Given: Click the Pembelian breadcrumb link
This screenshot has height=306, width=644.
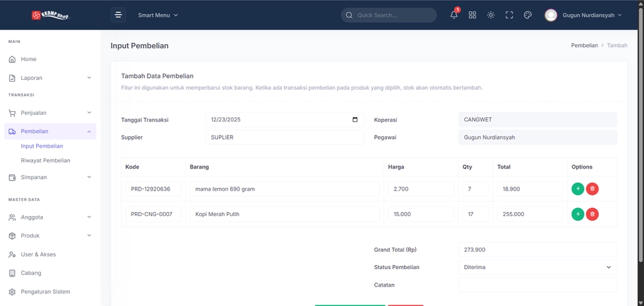Looking at the screenshot, I should point(584,46).
